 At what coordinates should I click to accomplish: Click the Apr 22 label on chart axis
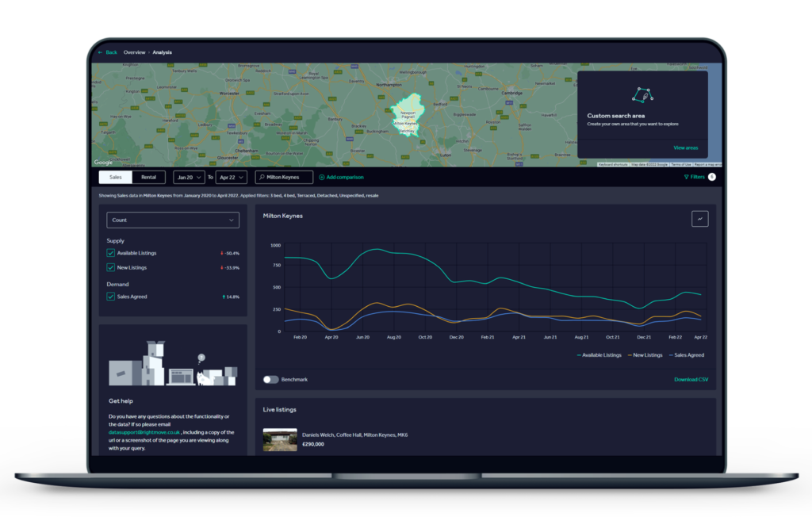pos(701,337)
